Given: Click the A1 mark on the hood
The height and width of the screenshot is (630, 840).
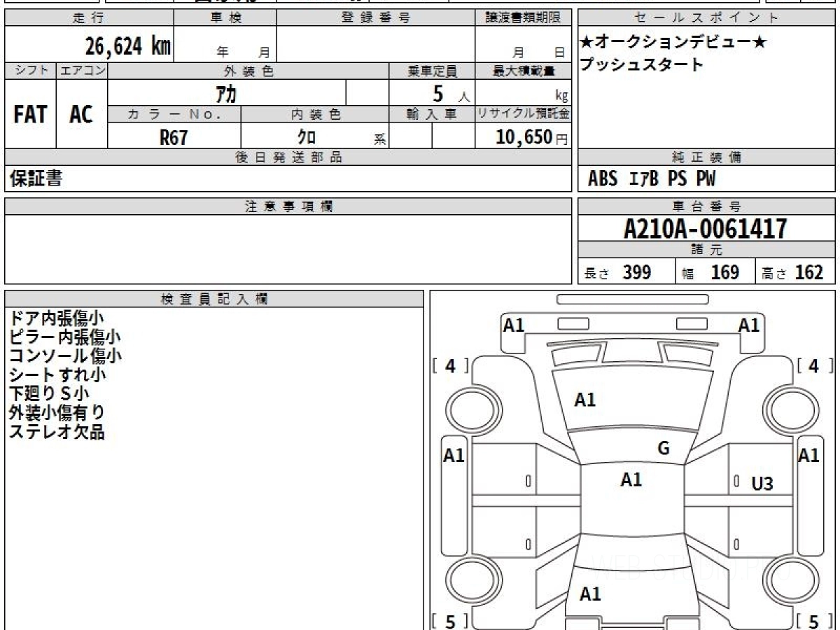Looking at the screenshot, I should tap(585, 400).
